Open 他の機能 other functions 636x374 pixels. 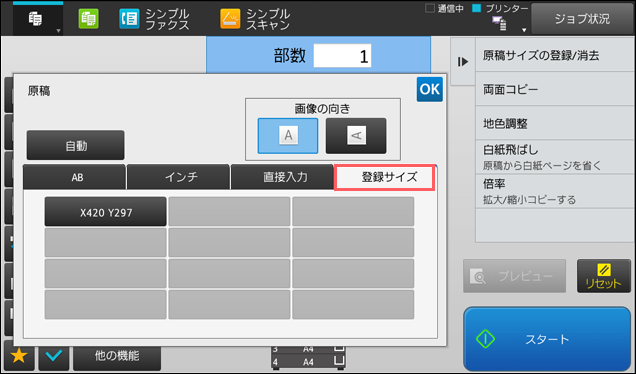tap(117, 356)
